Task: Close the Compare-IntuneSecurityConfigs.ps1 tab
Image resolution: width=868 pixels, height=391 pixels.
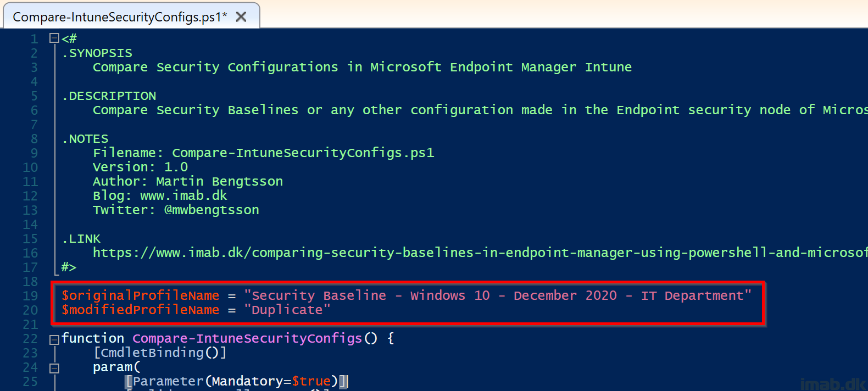Action: point(241,17)
